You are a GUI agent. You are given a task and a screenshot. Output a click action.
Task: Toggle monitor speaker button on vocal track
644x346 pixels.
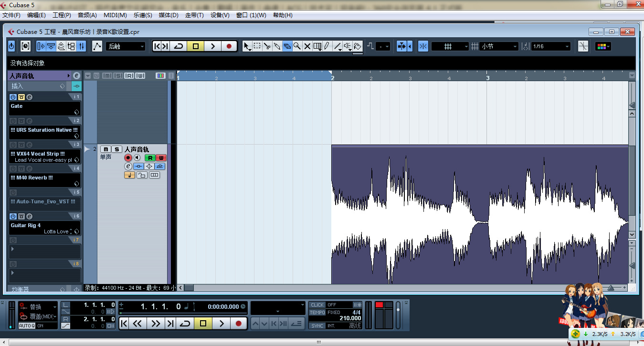(x=137, y=157)
